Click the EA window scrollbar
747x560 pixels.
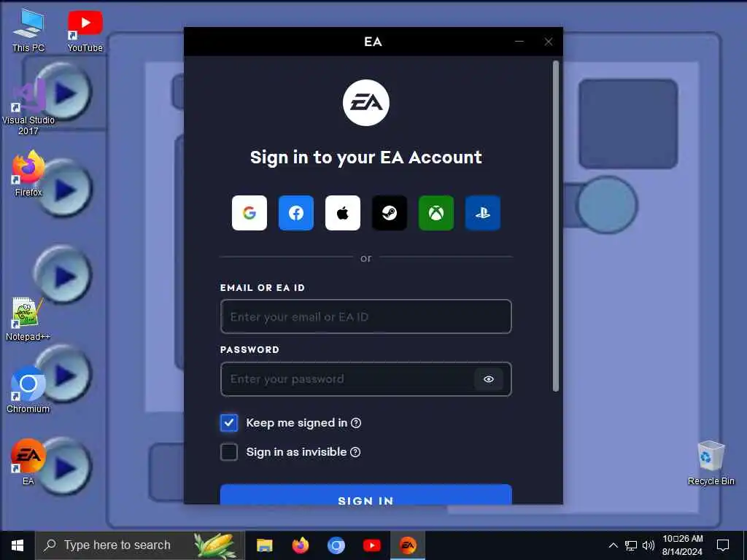tap(555, 226)
